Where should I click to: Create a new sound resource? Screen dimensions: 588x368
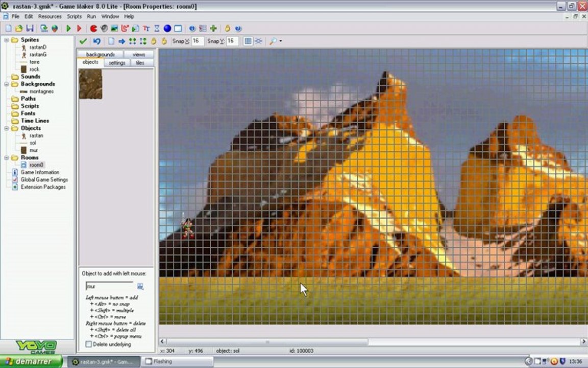[104, 29]
